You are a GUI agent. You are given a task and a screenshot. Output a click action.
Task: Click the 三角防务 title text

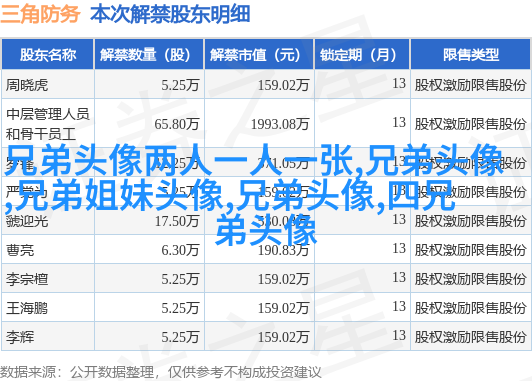tap(40, 14)
